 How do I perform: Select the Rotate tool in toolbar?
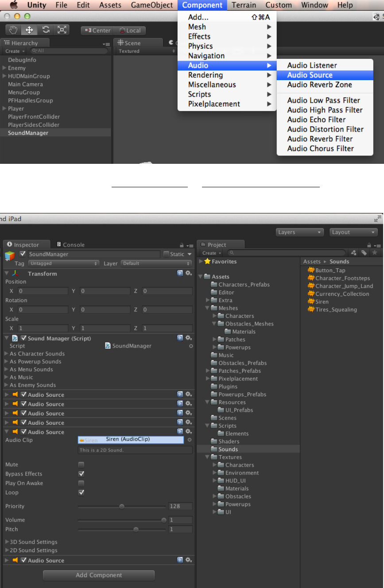tap(46, 30)
